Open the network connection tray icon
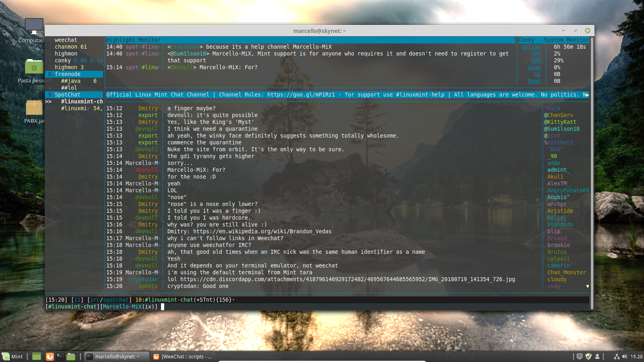Viewport: 644px width, 362px height. click(x=617, y=356)
